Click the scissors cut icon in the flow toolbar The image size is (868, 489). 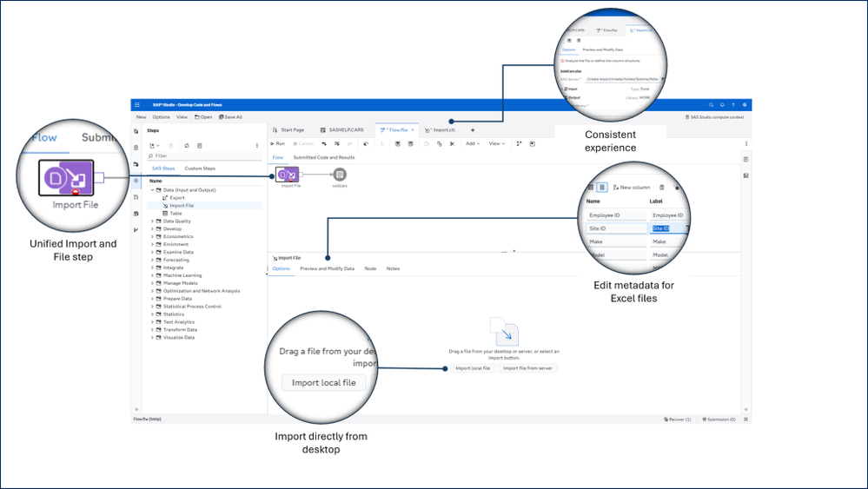[453, 144]
